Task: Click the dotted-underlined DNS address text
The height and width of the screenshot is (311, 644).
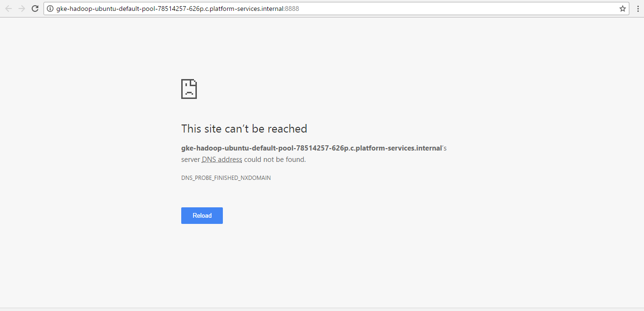Action: coord(222,159)
